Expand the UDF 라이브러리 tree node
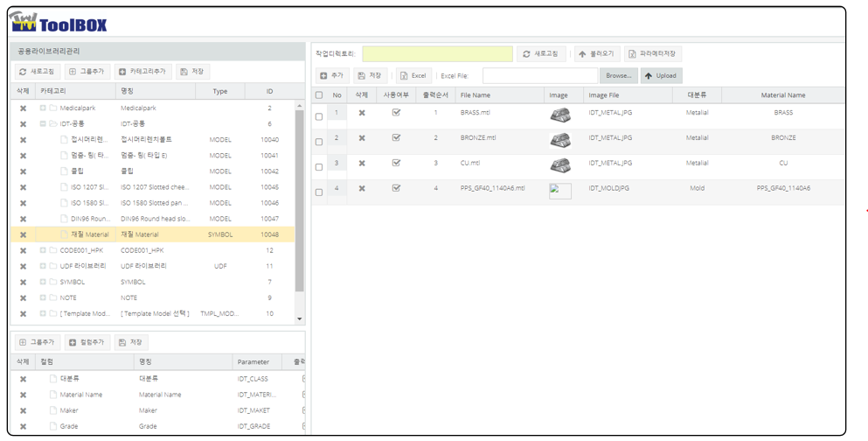868x441 pixels. pos(43,266)
